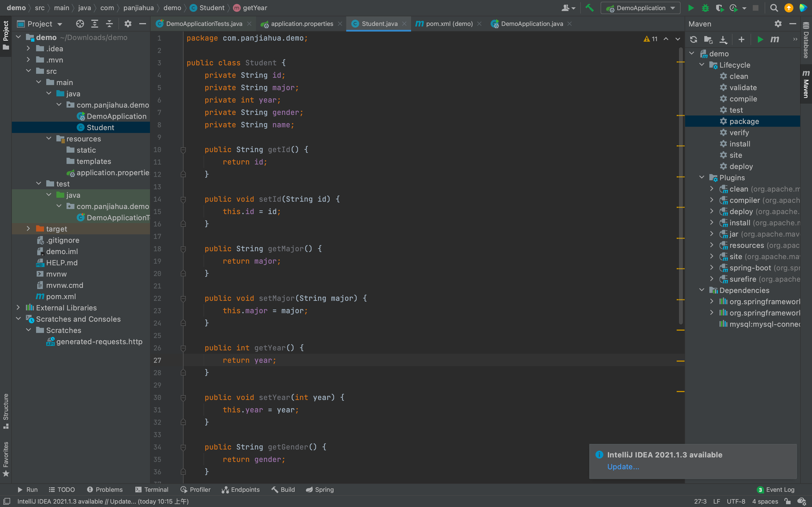The image size is (812, 507).
Task: Select the install lifecycle goal
Action: point(740,144)
